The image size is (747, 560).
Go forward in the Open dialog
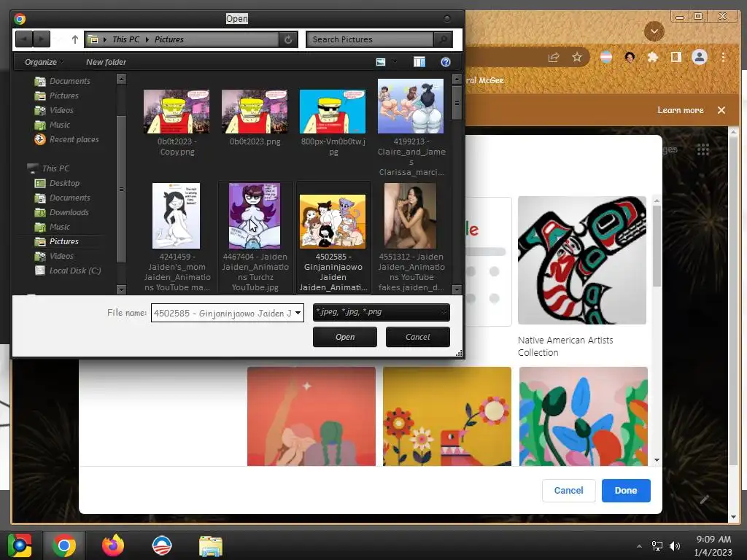(x=42, y=39)
